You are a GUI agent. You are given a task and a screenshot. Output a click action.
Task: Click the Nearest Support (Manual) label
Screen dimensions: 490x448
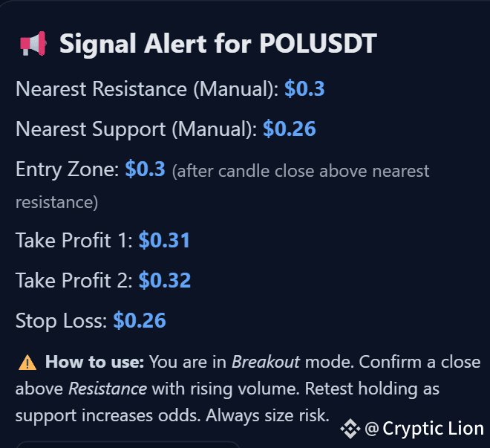click(137, 129)
